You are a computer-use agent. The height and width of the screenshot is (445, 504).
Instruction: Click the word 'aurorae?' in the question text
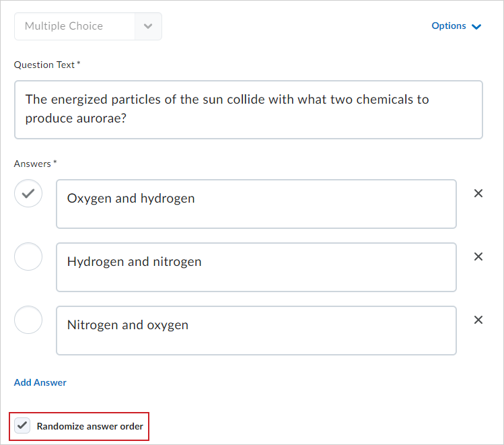101,118
